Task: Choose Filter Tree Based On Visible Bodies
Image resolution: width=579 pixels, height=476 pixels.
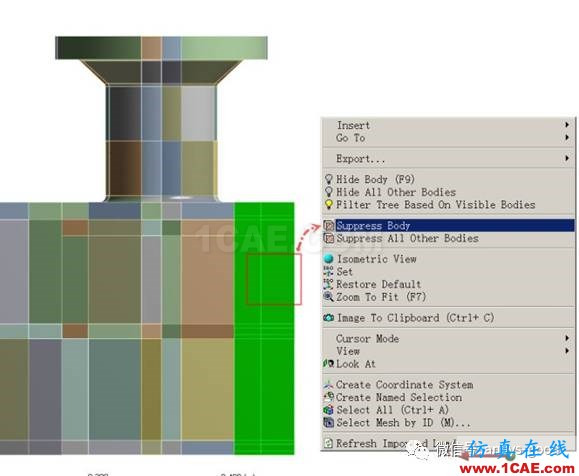Action: 448,205
